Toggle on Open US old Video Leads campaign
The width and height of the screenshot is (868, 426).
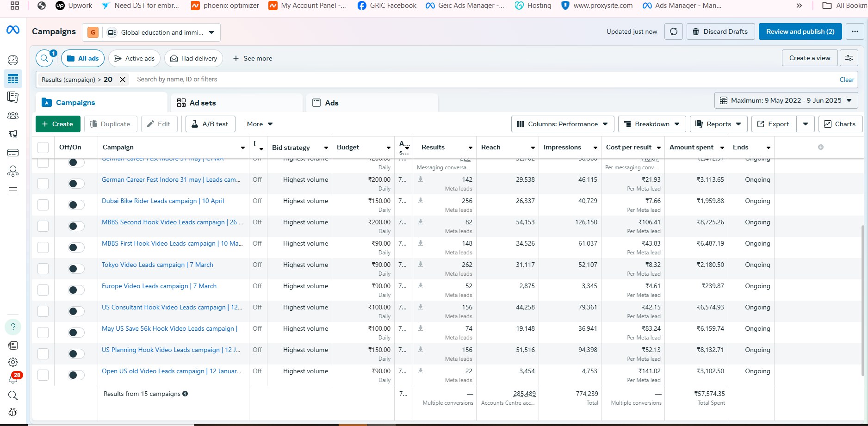pos(76,375)
